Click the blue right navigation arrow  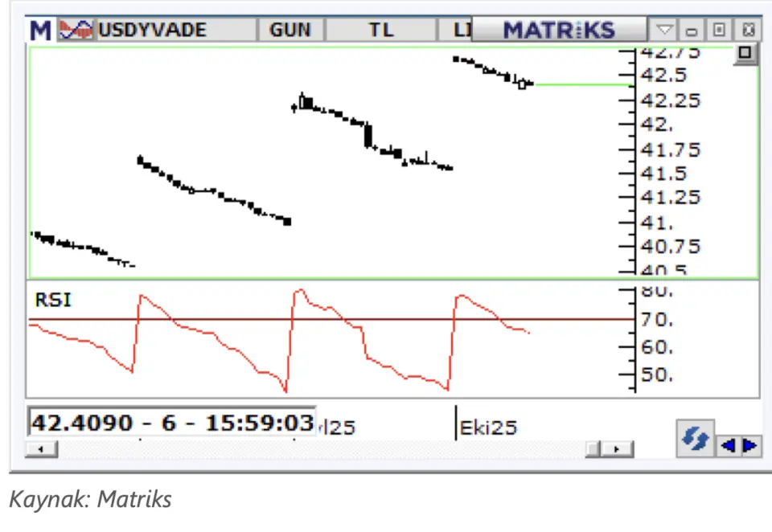tap(749, 444)
